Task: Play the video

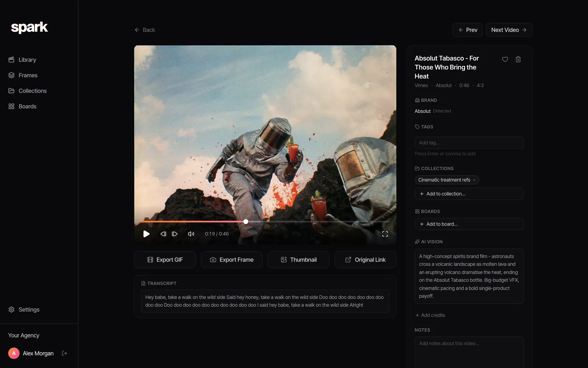Action: 146,234
